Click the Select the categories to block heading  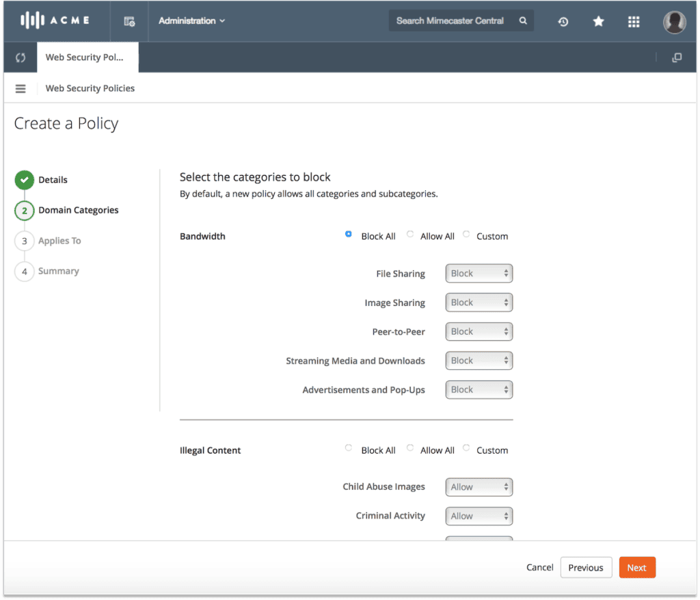click(x=255, y=177)
